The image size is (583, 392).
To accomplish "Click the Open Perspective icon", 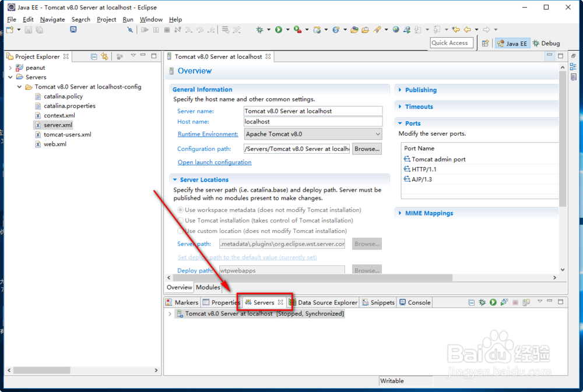I will tap(485, 43).
